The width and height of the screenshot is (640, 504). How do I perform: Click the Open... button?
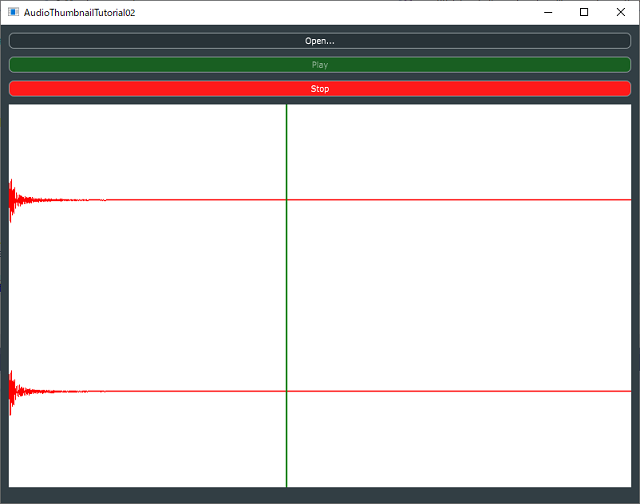pos(320,41)
